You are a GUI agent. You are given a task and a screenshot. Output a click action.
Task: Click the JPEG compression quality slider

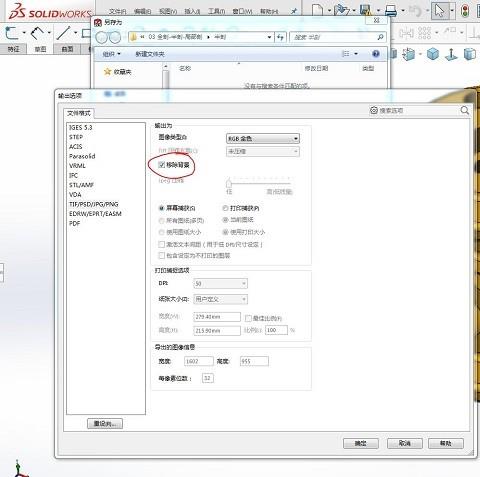click(259, 183)
